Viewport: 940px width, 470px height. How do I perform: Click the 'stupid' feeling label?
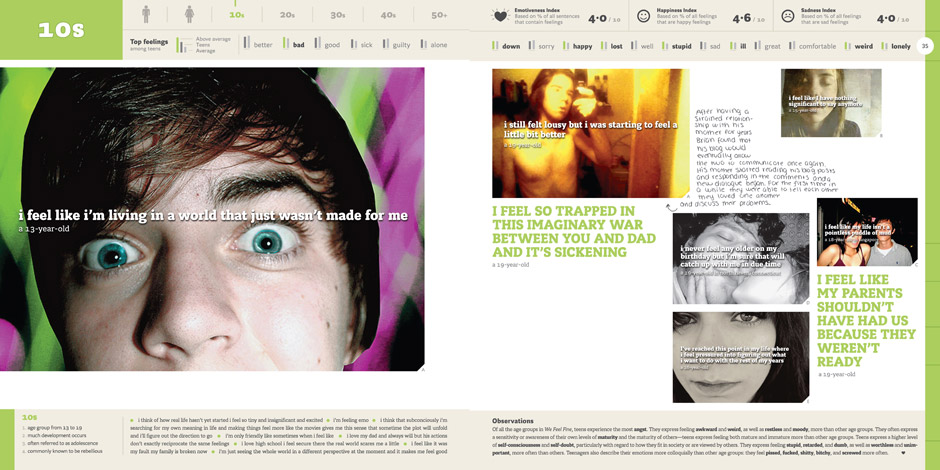682,46
